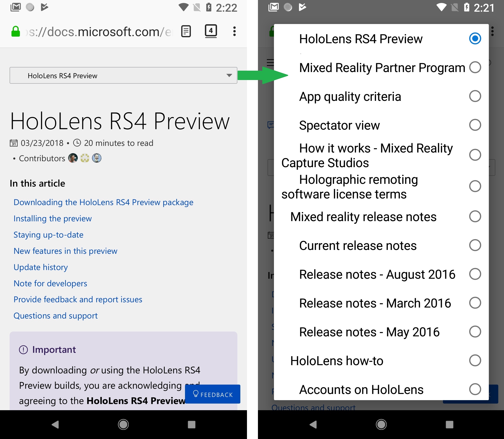Open Chrome's three-dot overflow menu
Screen dimensions: 504x439
[234, 31]
